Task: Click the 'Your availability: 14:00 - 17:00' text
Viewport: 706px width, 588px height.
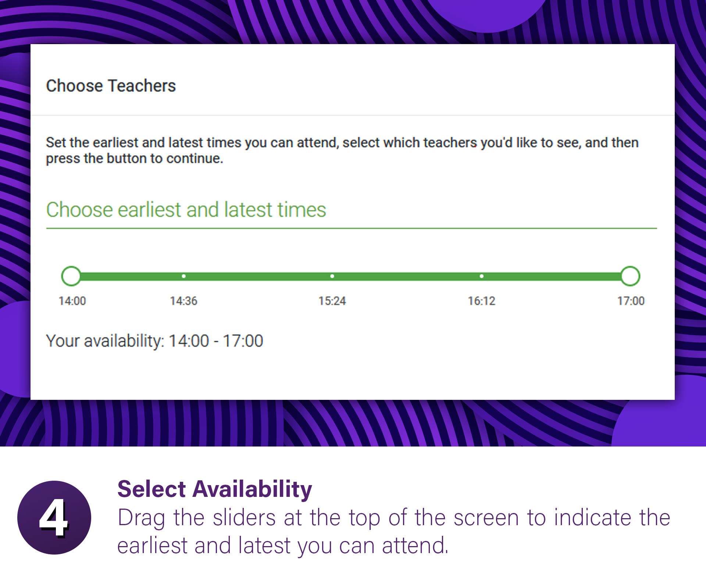Action: pyautogui.click(x=154, y=341)
